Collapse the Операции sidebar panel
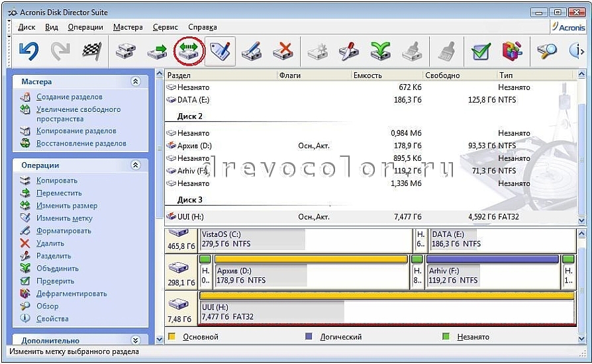The width and height of the screenshot is (592, 364). 136,165
